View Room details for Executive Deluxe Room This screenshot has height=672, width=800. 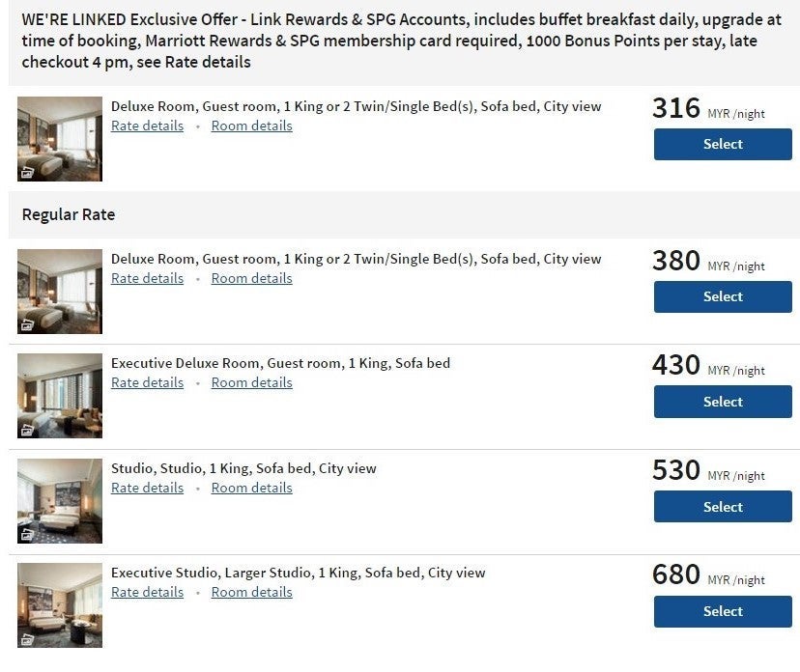[251, 383]
